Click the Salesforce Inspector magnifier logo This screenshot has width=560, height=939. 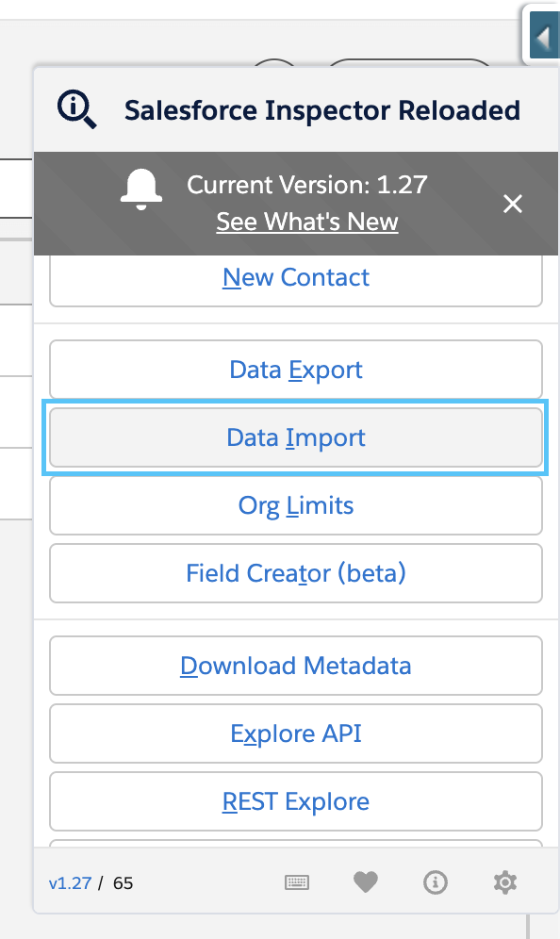click(76, 109)
